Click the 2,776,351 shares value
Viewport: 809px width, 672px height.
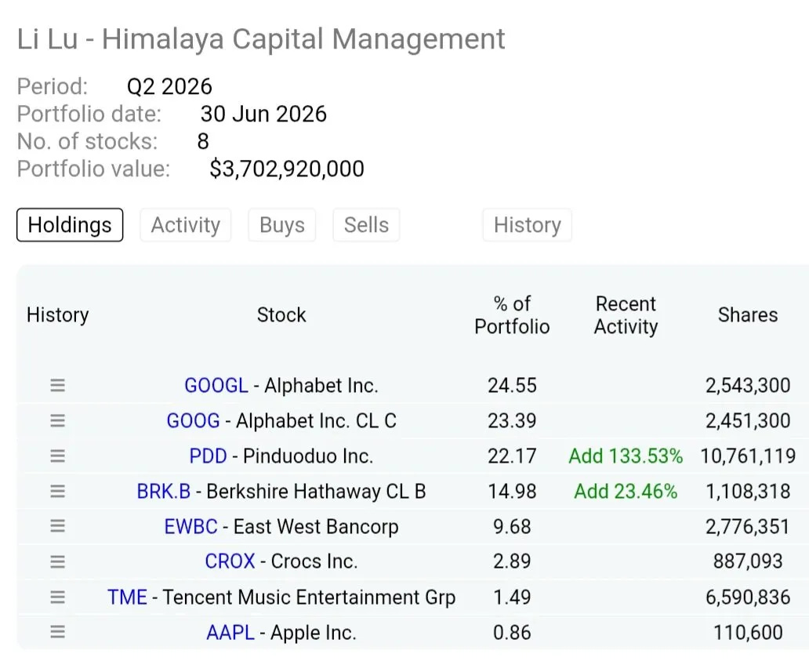pyautogui.click(x=748, y=526)
